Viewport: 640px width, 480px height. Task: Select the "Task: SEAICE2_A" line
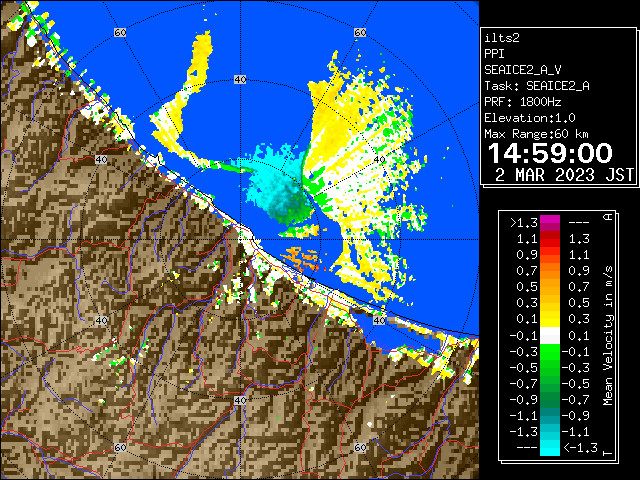coord(537,86)
